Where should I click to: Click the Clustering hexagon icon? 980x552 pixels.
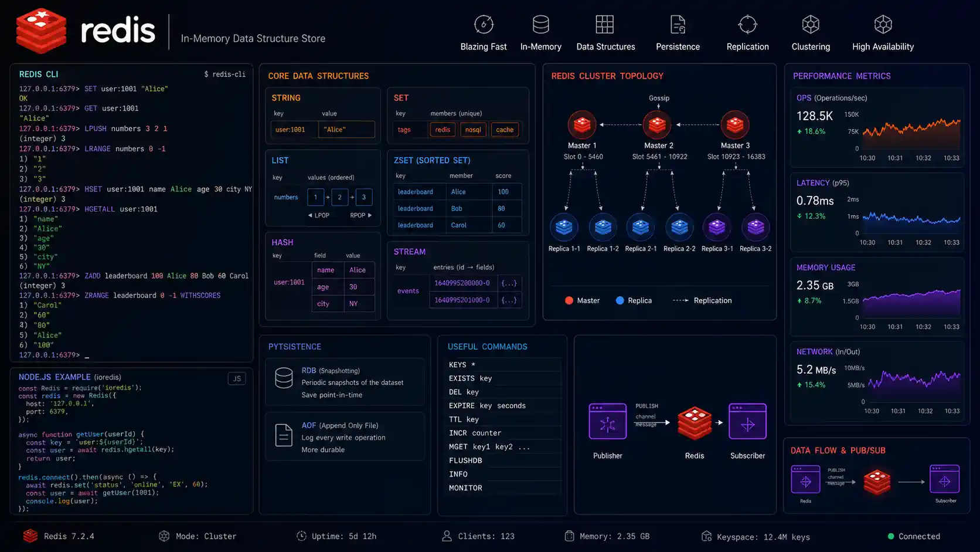(811, 25)
